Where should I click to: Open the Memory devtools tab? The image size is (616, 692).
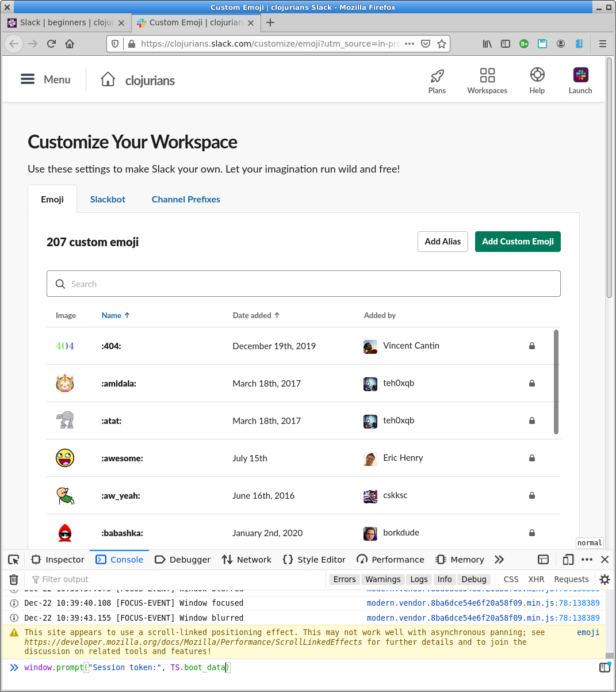tap(460, 560)
